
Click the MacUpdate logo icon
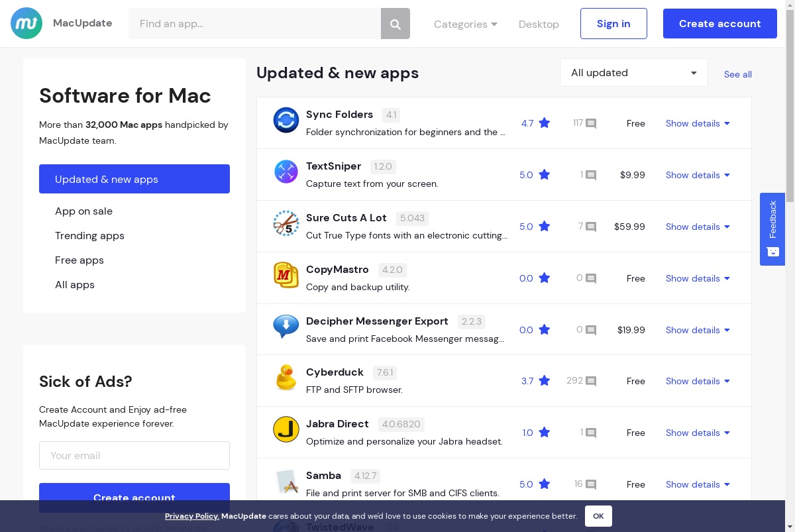(26, 23)
